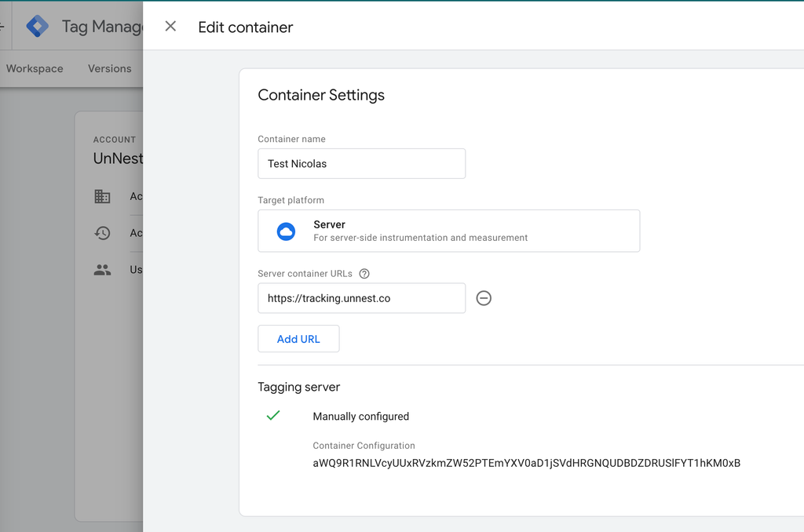Click the server-side instrumentation description text
The width and height of the screenshot is (804, 532).
(421, 238)
